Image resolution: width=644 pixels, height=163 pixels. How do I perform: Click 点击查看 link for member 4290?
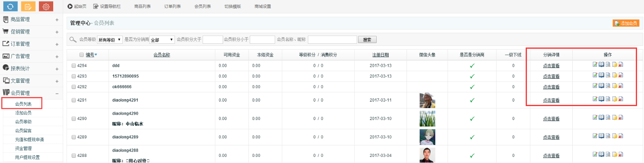(x=551, y=119)
